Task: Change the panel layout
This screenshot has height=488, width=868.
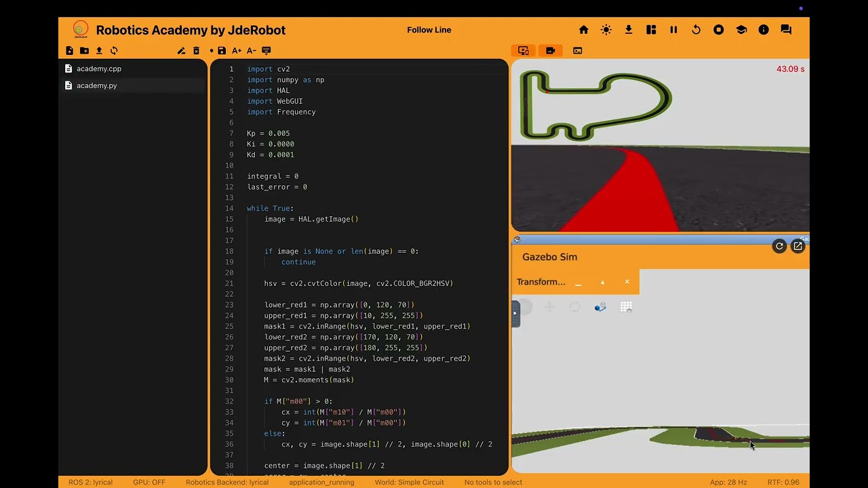Action: (x=651, y=30)
